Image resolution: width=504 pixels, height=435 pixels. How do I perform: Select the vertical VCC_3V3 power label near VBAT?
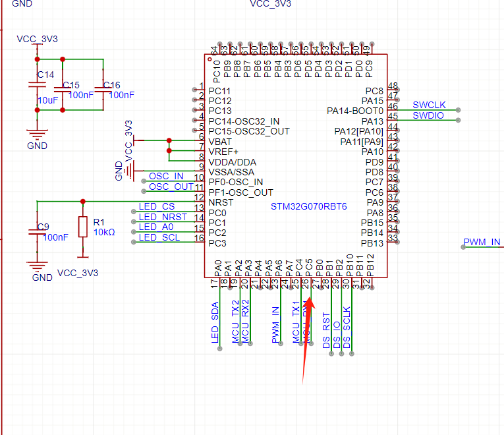[128, 141]
